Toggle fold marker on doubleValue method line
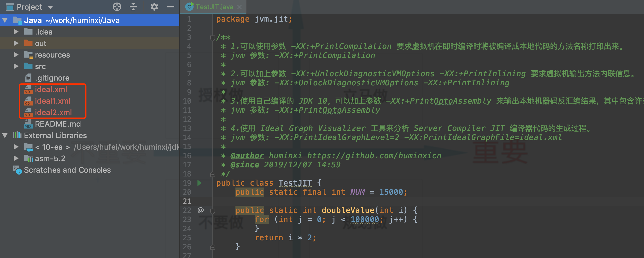Screen dimensions: 644x258 point(212,211)
